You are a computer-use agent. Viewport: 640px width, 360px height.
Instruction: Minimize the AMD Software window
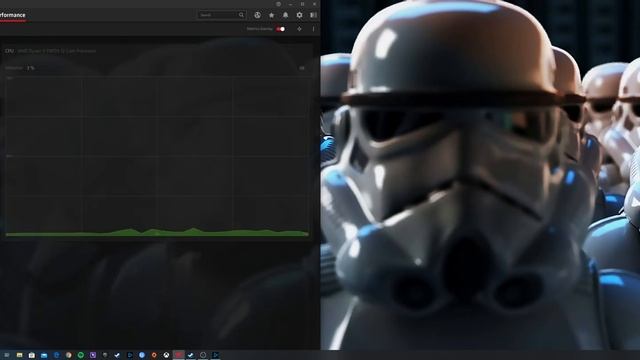(x=290, y=4)
